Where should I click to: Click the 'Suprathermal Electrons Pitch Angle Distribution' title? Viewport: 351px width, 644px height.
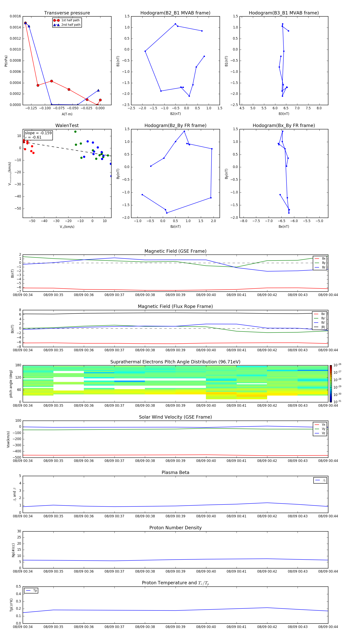tap(175, 362)
